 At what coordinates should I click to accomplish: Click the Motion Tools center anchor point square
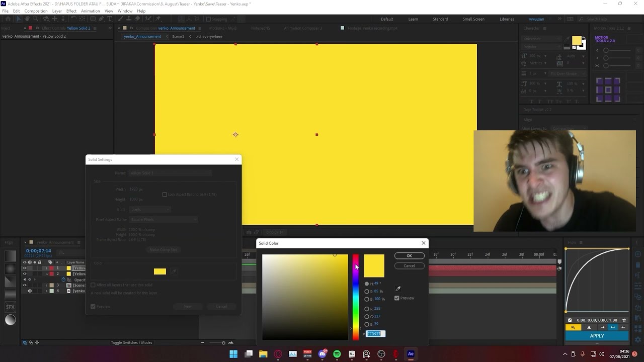coord(608,90)
